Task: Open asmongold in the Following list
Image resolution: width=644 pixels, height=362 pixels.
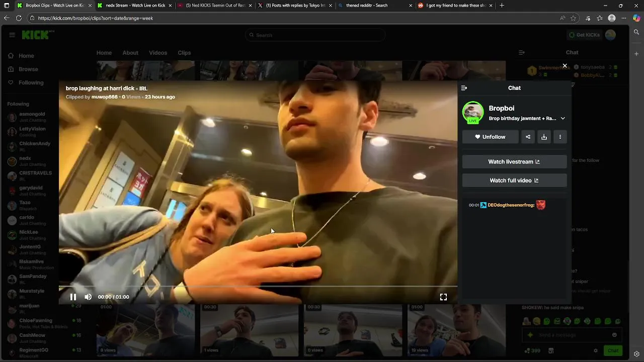Action: coord(32,117)
